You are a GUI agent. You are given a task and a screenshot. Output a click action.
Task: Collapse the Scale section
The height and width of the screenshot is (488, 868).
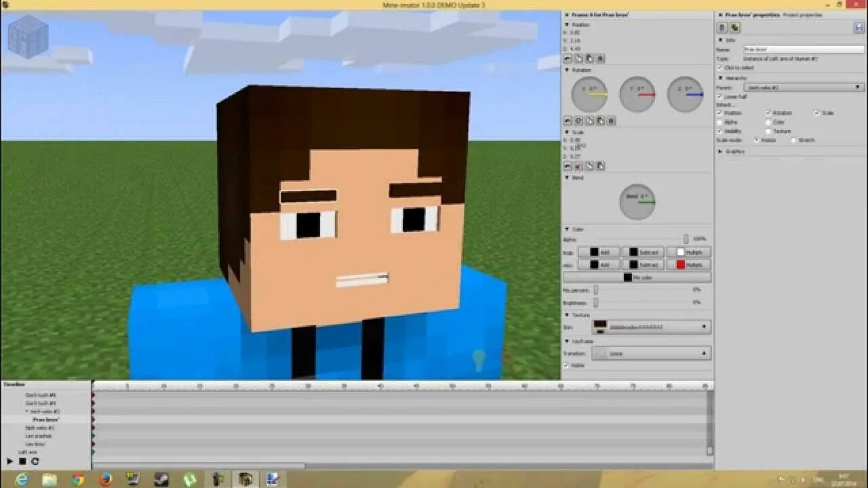coord(567,133)
